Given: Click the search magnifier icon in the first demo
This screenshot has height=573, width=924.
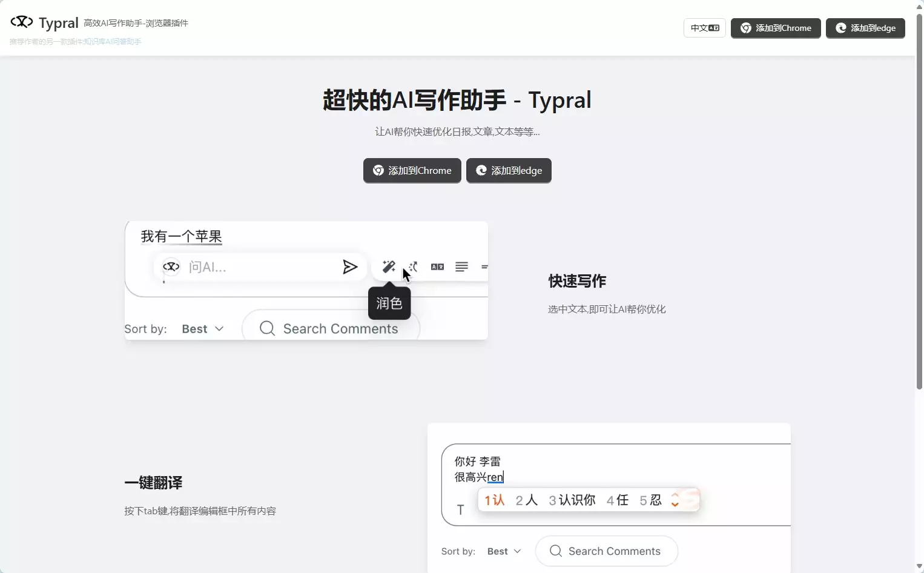Looking at the screenshot, I should [267, 328].
